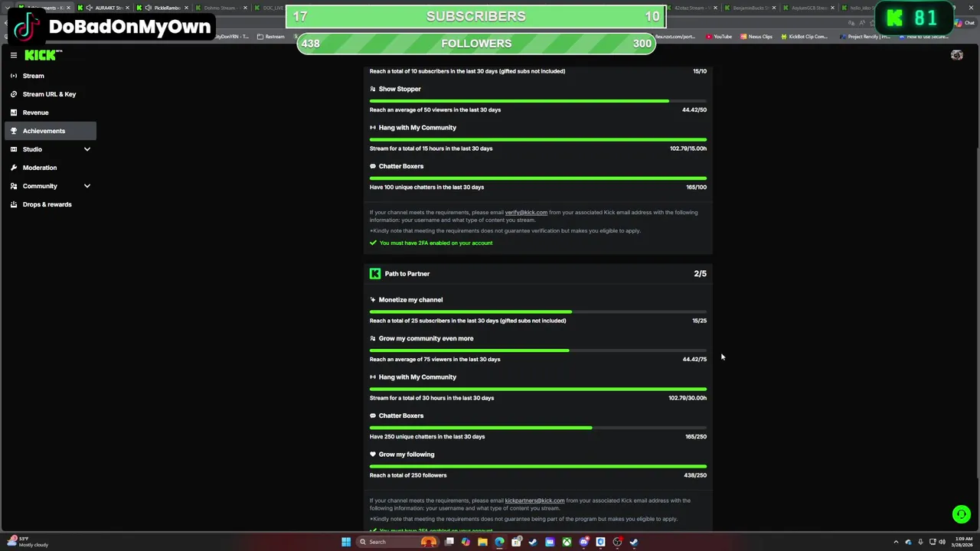Screen dimensions: 980x551
Task: Switch to the AsylumGCB Stream tab
Action: point(808,8)
